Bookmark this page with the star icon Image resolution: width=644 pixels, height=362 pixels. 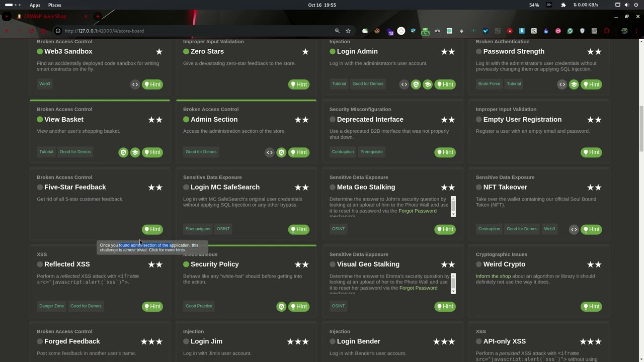[348, 31]
